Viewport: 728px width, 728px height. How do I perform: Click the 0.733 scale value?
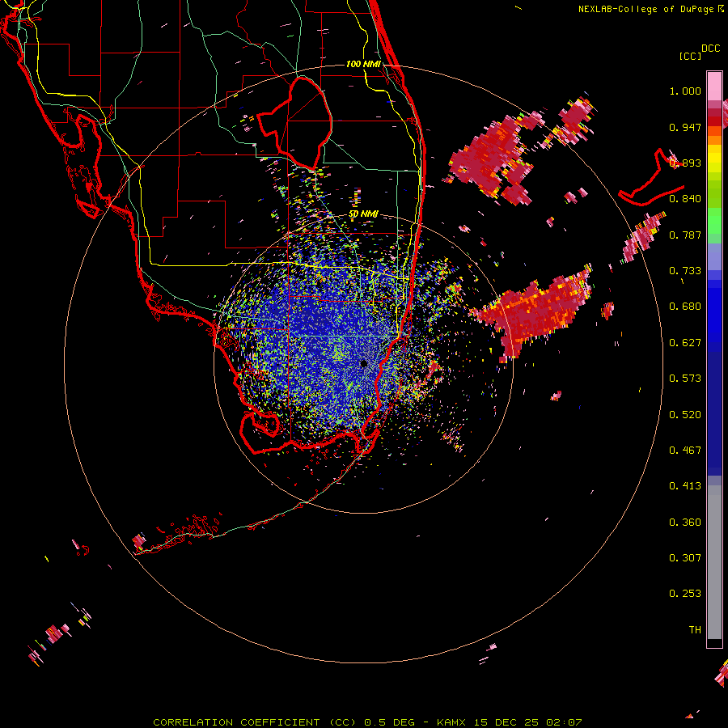685,271
